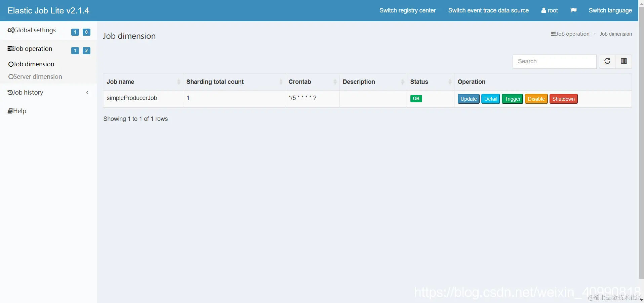Open the root user menu
644x303 pixels.
coord(549,10)
